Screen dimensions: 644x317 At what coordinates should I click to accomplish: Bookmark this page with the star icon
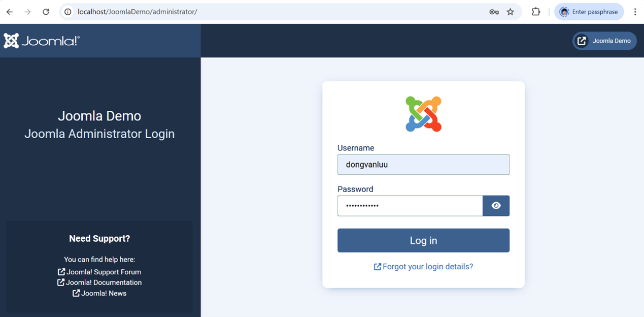pyautogui.click(x=511, y=12)
